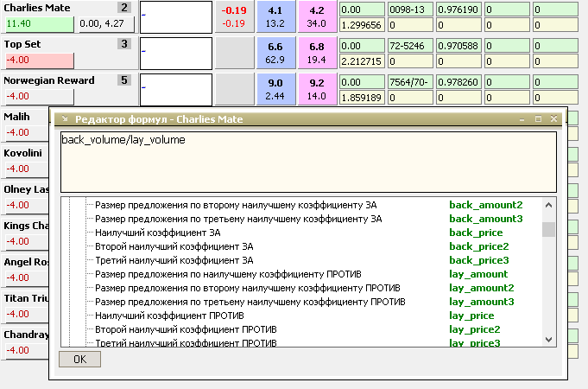The width and height of the screenshot is (588, 389).
Task: Click Norwegian Reward cell 1.859189
Action: coord(362,98)
